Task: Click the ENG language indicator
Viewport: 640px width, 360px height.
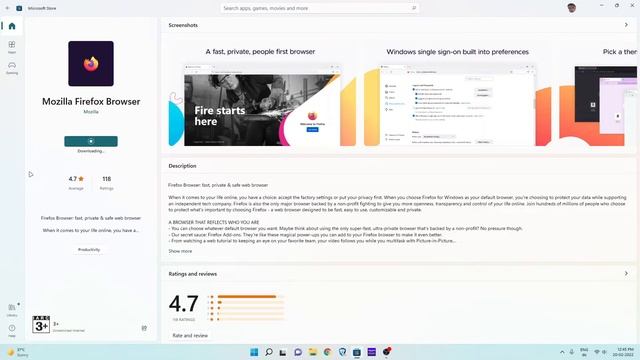Action: pos(584,352)
